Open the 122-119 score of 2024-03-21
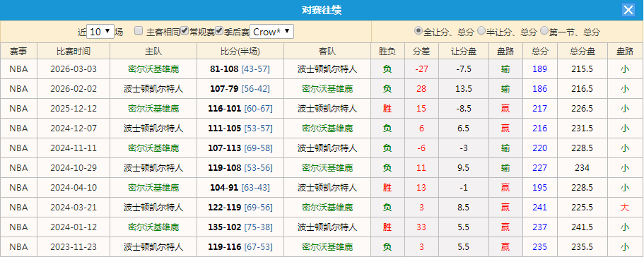The height and width of the screenshot is (257, 644). (224, 208)
